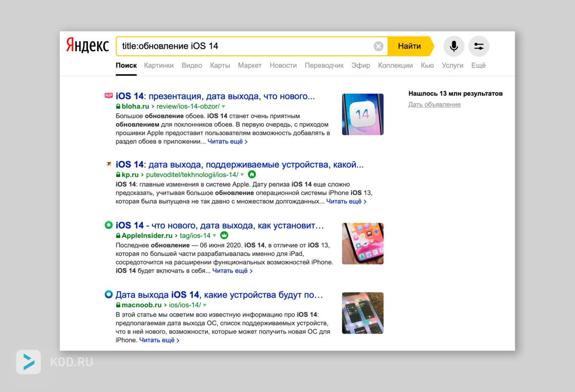575x392 pixels.
Task: Open result 'iOS 14: дата выхода, поддерживаемые устройства'
Action: tap(240, 165)
